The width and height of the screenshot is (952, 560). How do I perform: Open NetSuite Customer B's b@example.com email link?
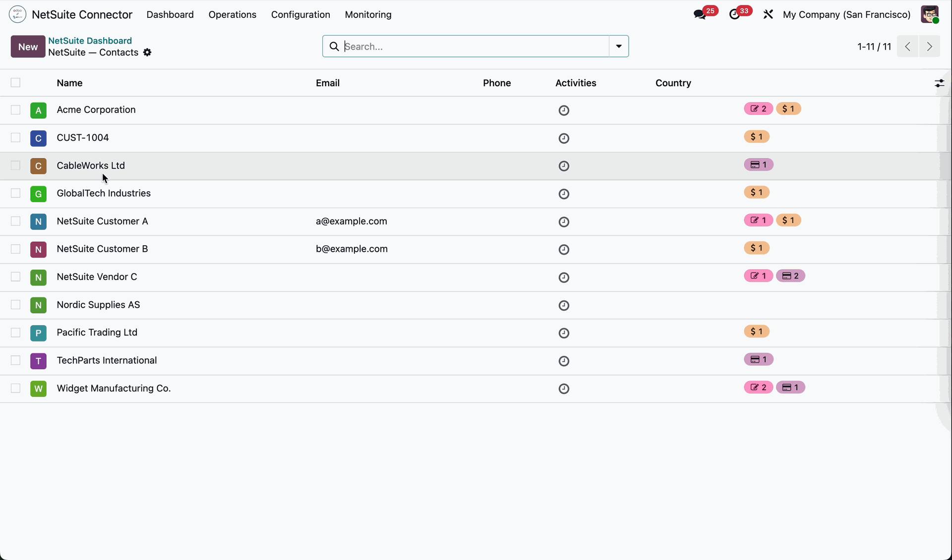tap(352, 249)
